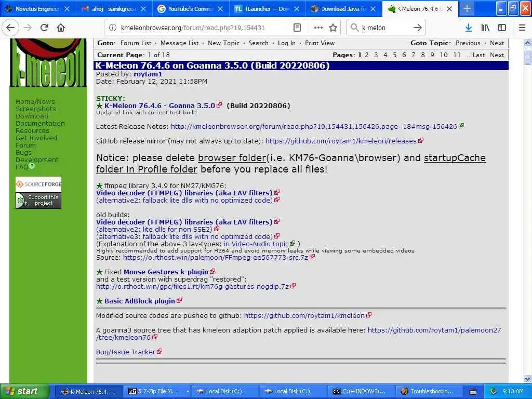Open the library bookshelf icon
The height and width of the screenshot is (399, 532).
tap(485, 28)
